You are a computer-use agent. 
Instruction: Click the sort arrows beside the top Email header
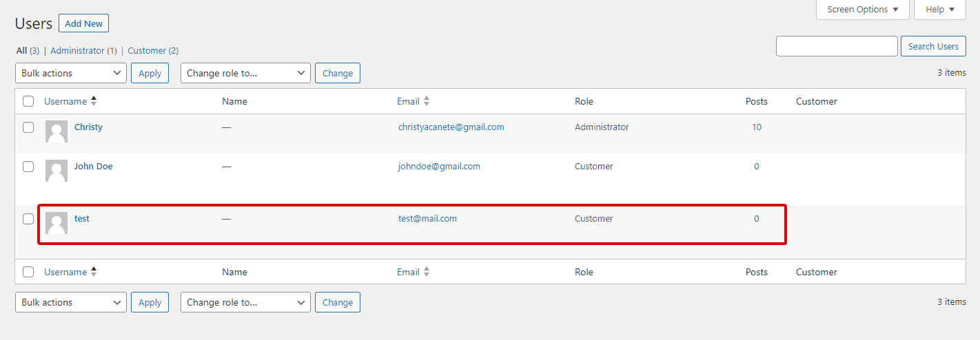[427, 101]
